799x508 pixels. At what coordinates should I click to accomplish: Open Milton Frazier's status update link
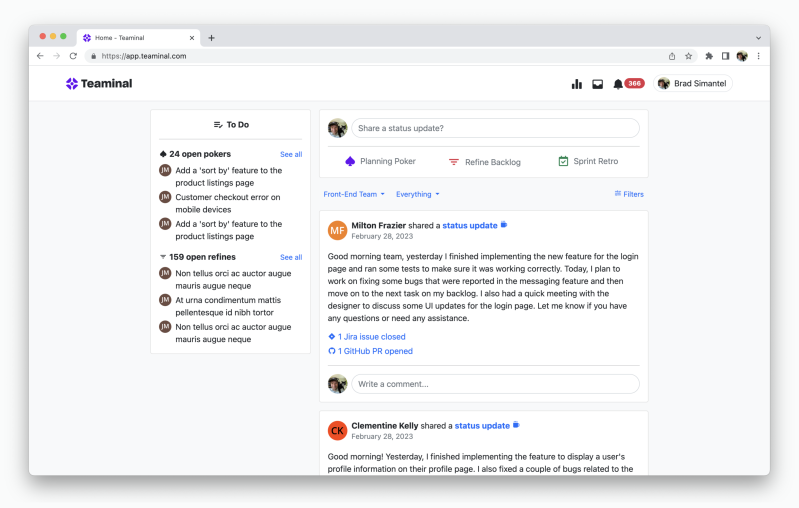[x=470, y=225]
